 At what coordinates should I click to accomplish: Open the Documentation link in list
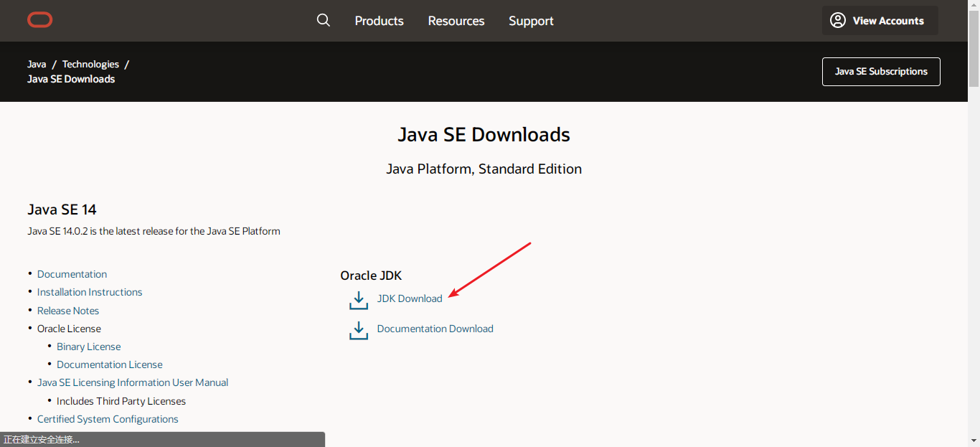pyautogui.click(x=72, y=274)
